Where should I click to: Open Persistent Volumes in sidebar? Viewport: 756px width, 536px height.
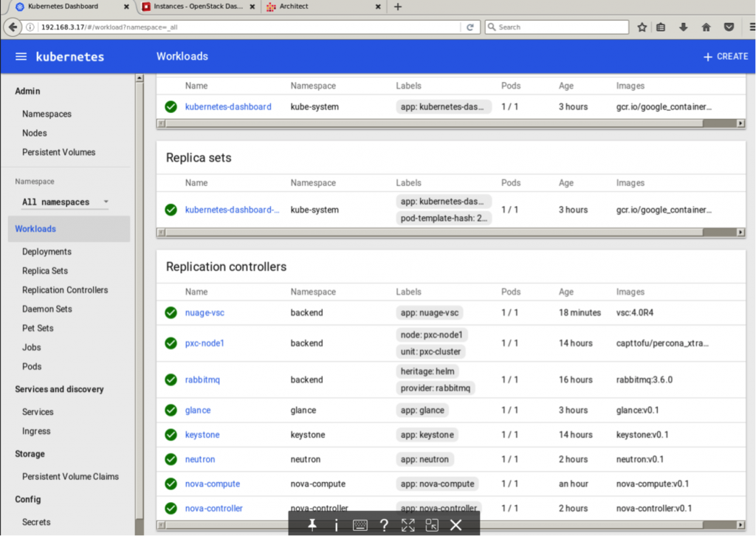click(59, 152)
